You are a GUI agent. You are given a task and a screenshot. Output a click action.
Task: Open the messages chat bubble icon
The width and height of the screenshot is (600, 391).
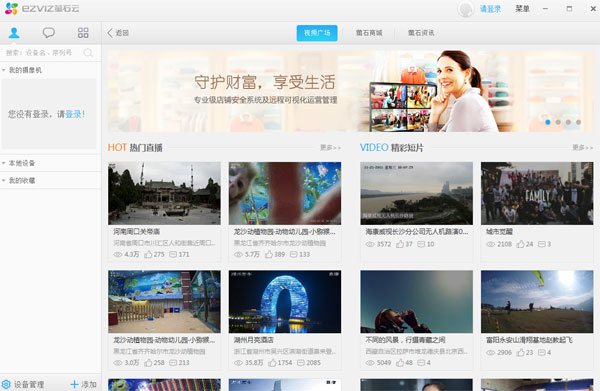point(49,33)
